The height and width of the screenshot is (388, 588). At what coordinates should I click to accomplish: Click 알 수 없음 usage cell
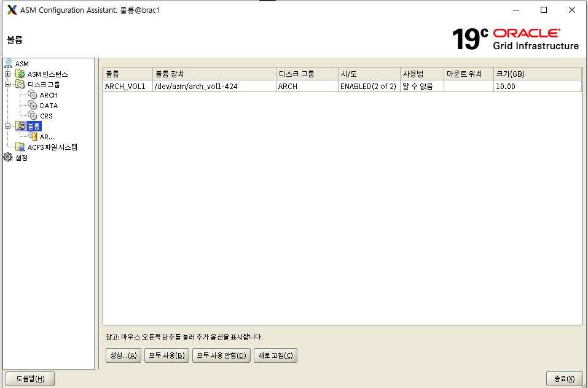pyautogui.click(x=422, y=87)
